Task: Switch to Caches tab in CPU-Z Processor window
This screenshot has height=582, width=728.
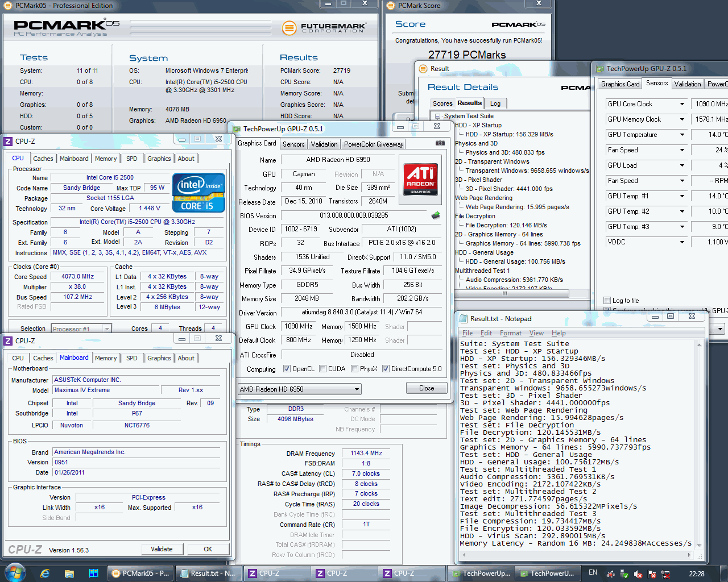Action: point(43,159)
